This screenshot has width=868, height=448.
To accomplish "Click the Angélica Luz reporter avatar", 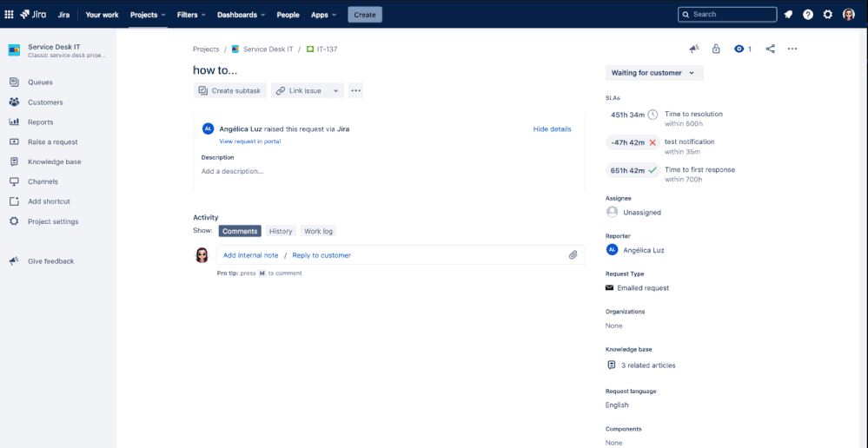I will point(612,250).
